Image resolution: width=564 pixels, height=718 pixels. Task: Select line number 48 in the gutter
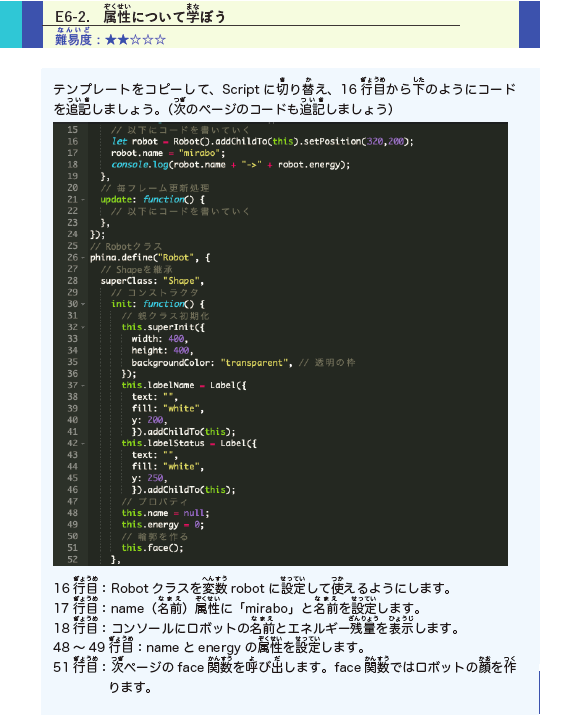point(72,513)
